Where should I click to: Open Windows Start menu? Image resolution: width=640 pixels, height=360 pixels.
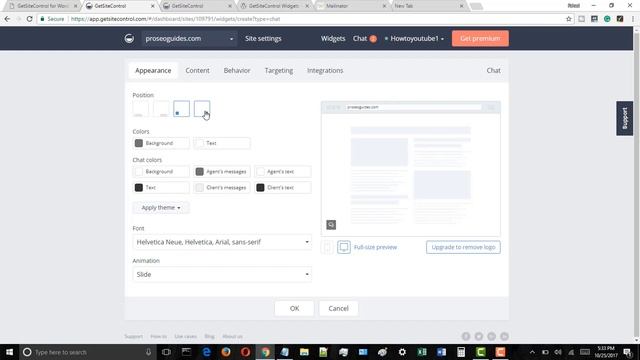click(x=9, y=352)
